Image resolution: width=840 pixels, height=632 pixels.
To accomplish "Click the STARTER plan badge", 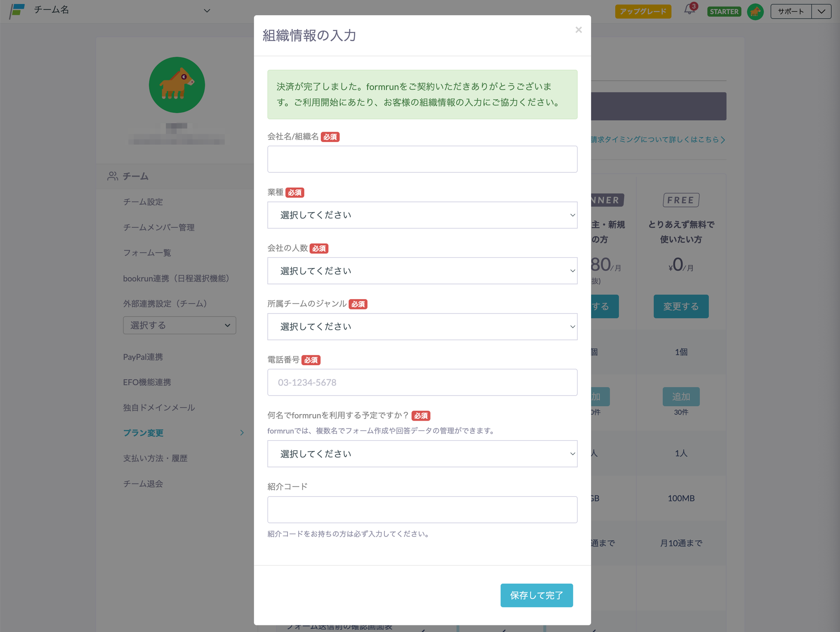I will pos(724,11).
